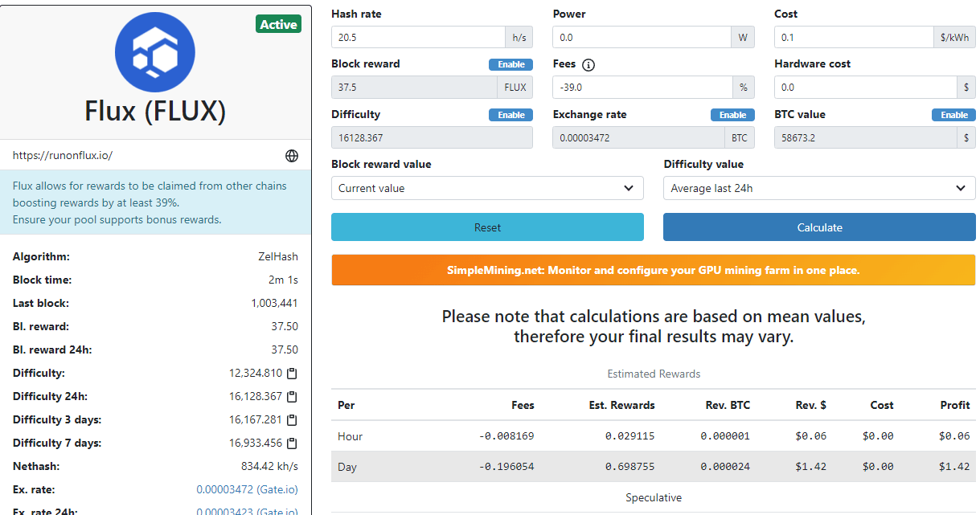Image resolution: width=980 pixels, height=515 pixels.
Task: Click the Profit column header
Action: [x=955, y=405]
